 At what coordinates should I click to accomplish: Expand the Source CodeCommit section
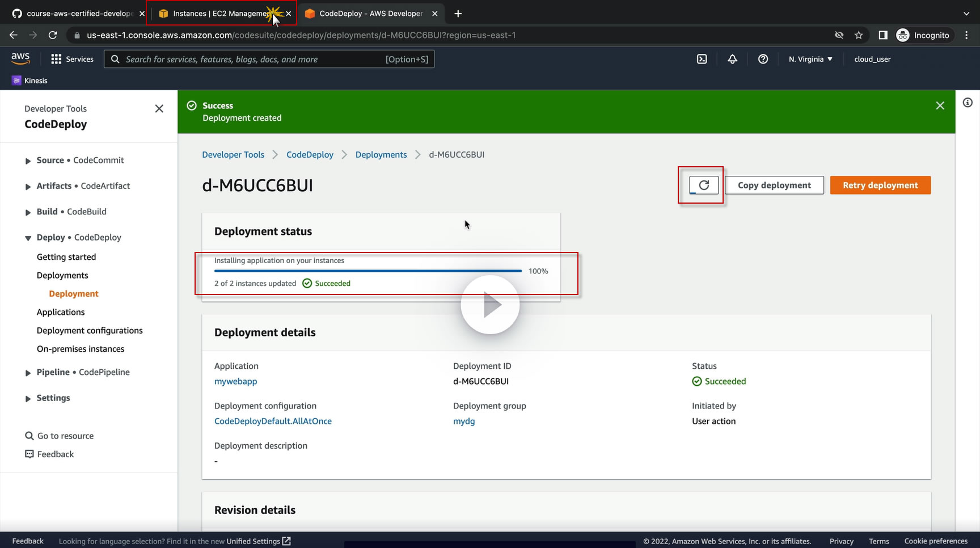pyautogui.click(x=74, y=161)
